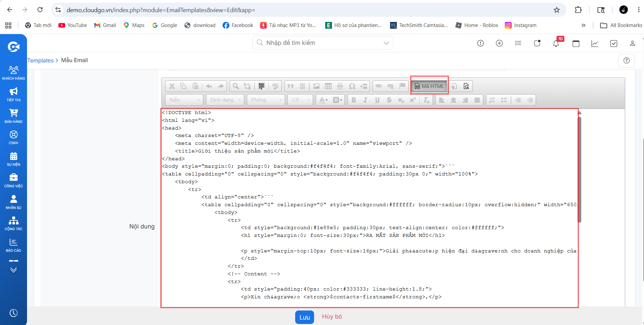Open the background color dropdown
The image size is (644, 325).
pyautogui.click(x=337, y=100)
